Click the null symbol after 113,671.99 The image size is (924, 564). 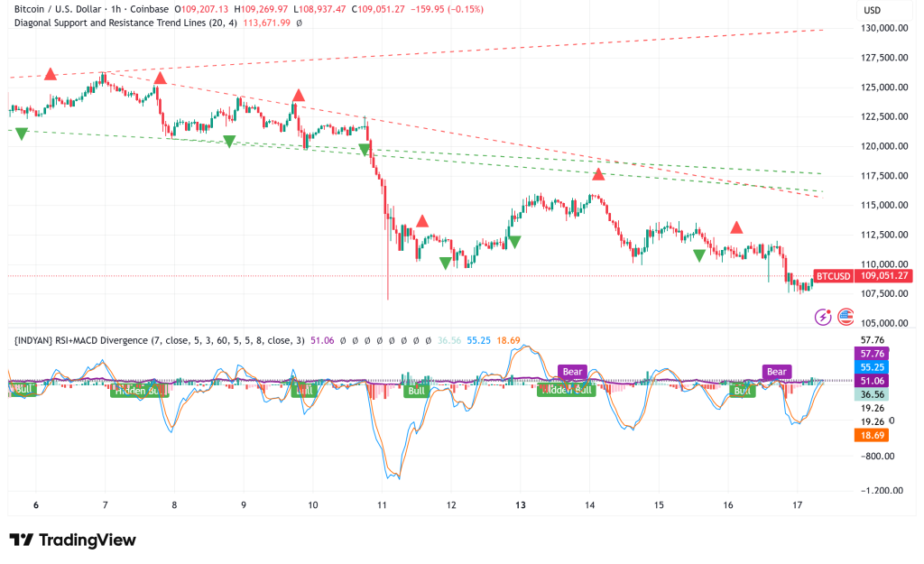click(299, 23)
